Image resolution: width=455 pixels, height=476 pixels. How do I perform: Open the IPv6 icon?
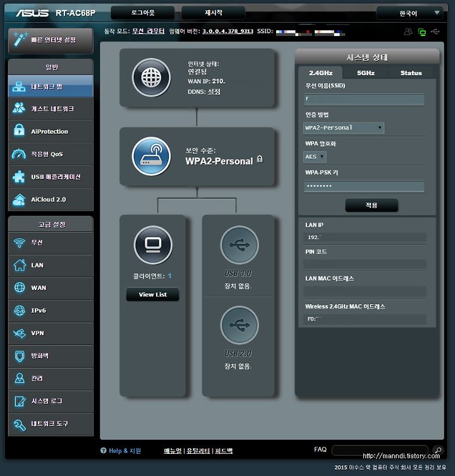(20, 310)
